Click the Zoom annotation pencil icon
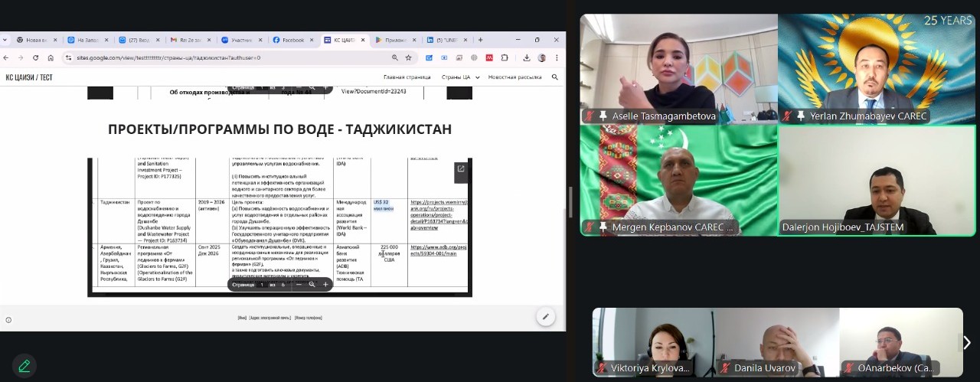The image size is (980, 382). pyautogui.click(x=24, y=366)
